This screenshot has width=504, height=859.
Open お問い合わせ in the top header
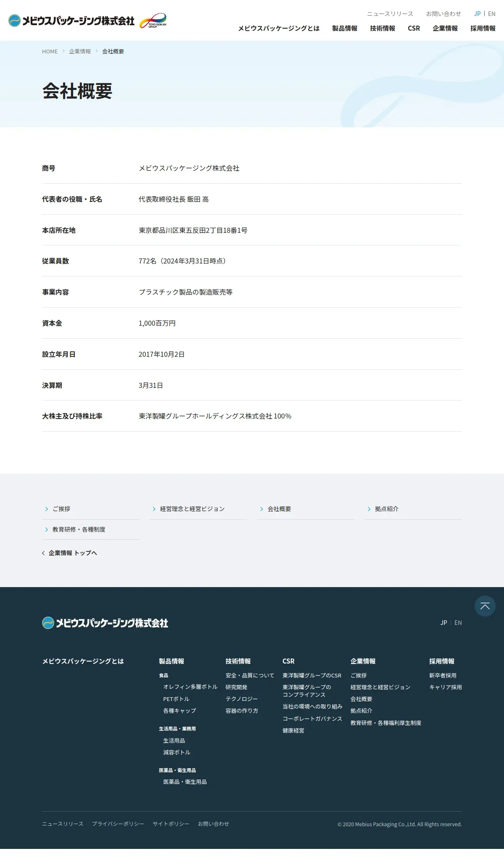pyautogui.click(x=444, y=14)
